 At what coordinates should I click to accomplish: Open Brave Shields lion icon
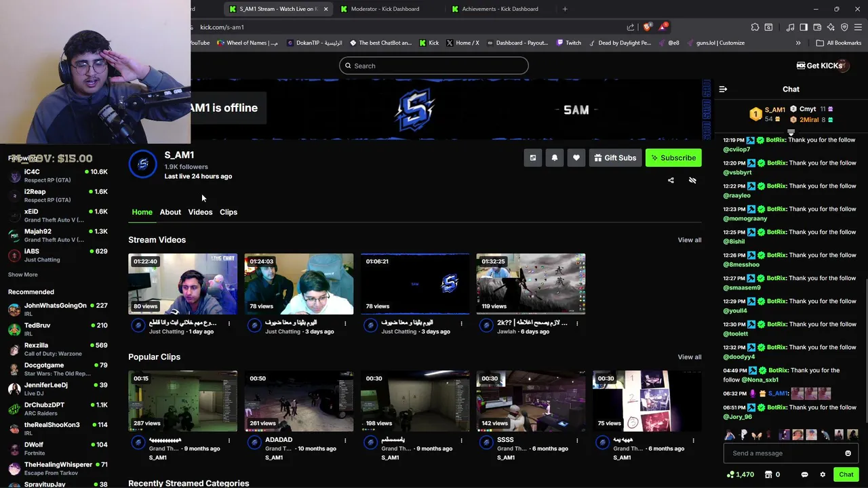(648, 27)
